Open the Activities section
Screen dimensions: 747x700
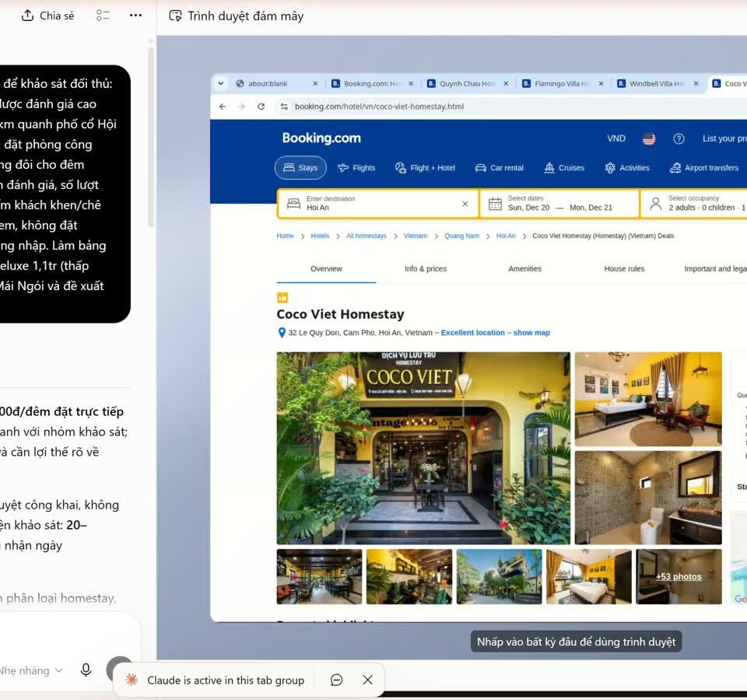[x=627, y=168]
